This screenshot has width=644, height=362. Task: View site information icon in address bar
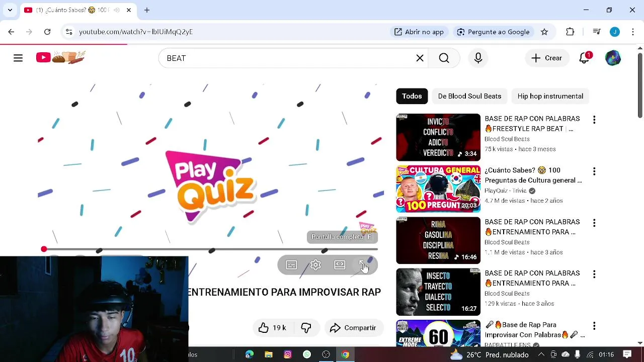(x=69, y=32)
